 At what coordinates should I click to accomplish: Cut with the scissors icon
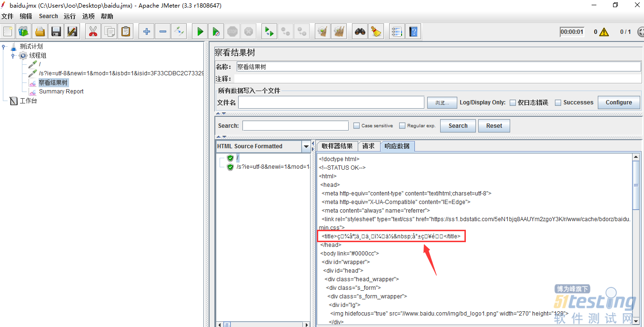pos(93,32)
